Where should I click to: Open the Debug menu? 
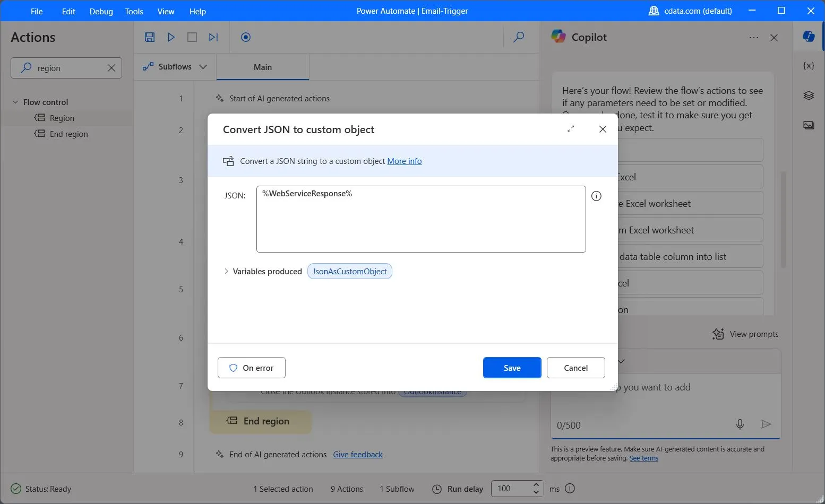[x=101, y=11]
